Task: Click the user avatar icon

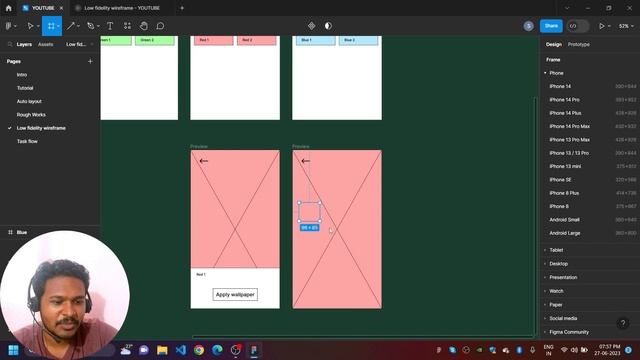Action: pyautogui.click(x=528, y=26)
